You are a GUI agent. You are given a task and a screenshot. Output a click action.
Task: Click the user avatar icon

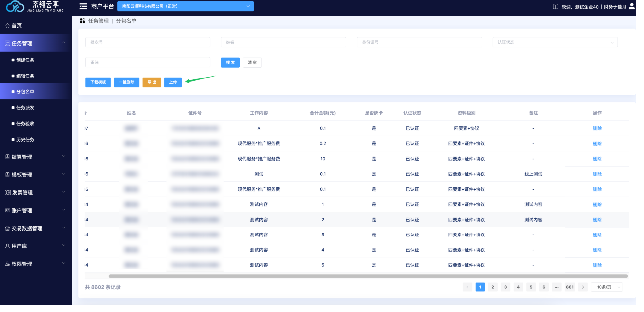point(631,6)
